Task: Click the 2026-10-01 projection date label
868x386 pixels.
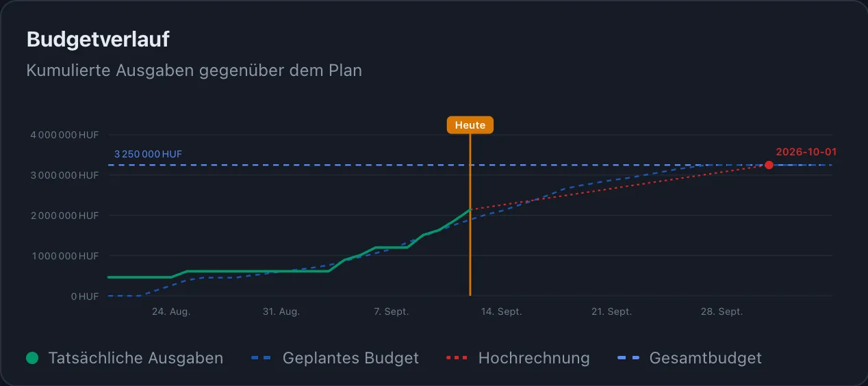Action: [806, 152]
